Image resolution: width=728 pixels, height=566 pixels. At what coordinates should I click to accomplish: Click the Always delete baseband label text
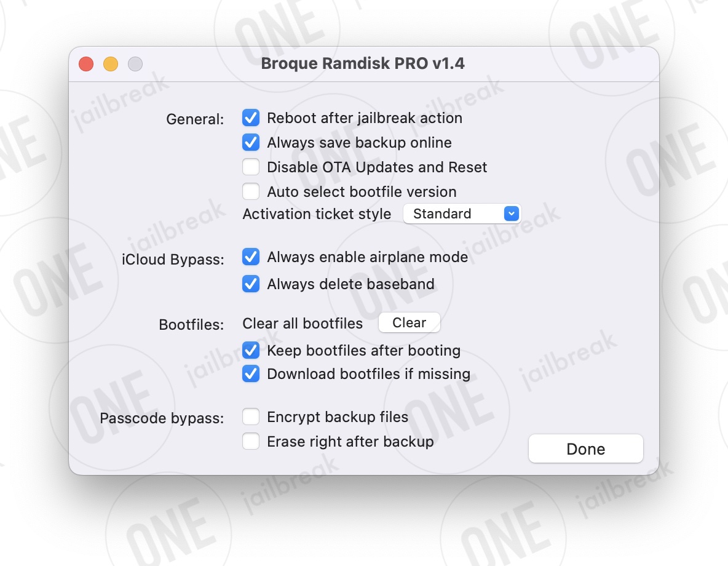click(x=350, y=284)
